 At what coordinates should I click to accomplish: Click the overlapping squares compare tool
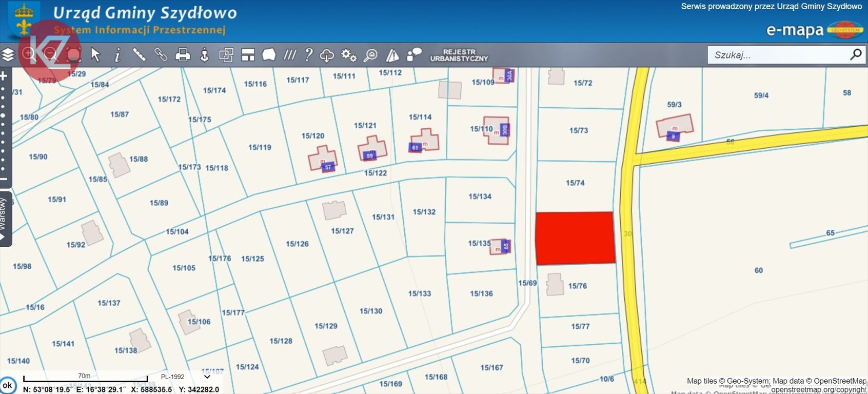coord(226,54)
